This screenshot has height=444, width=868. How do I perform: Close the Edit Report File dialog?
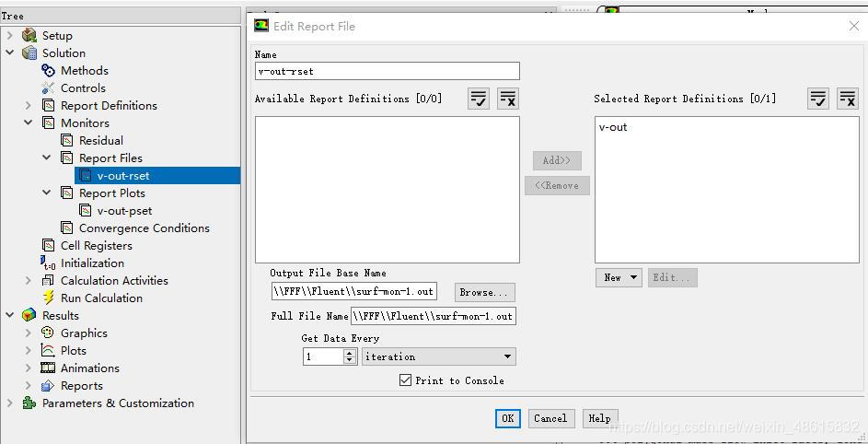pyautogui.click(x=854, y=26)
